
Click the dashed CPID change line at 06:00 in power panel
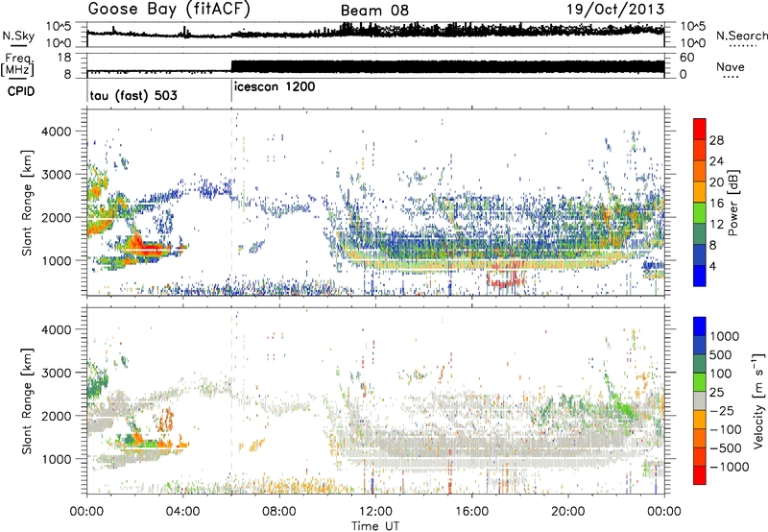click(231, 202)
